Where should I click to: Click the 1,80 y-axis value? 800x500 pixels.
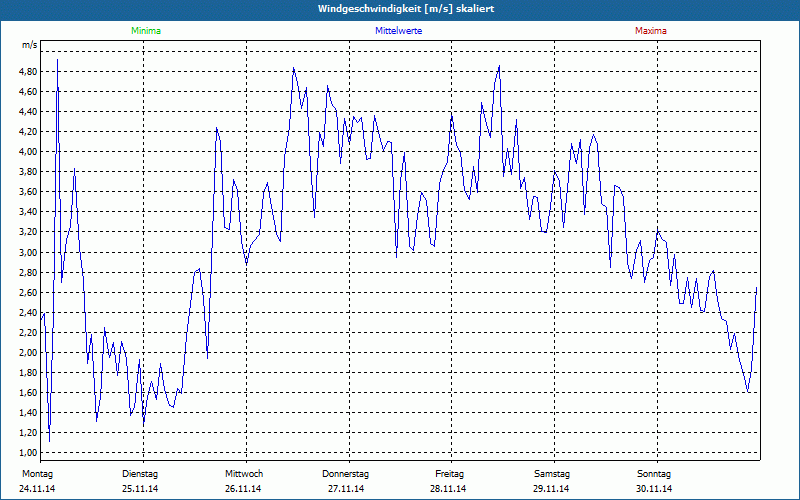(x=29, y=372)
